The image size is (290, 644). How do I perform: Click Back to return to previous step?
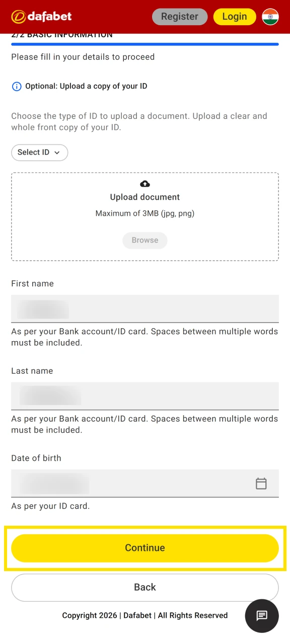[145, 587]
